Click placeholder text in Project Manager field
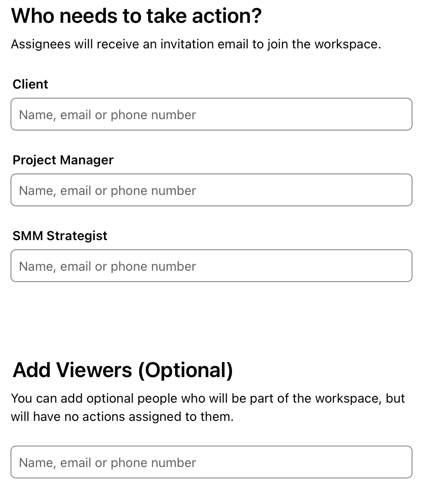423x504 pixels. click(x=107, y=191)
